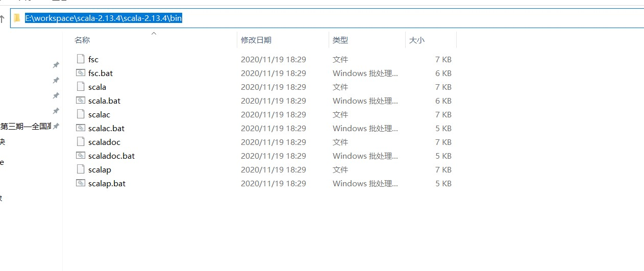Select the file named scala.bat
This screenshot has width=644, height=271.
click(104, 101)
